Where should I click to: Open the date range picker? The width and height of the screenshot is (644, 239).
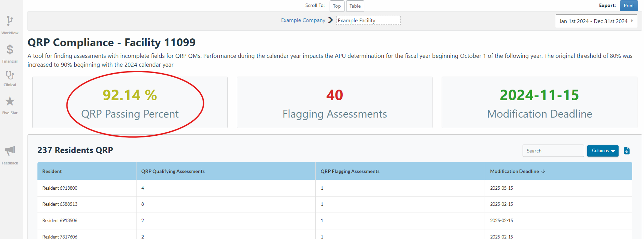(596, 21)
